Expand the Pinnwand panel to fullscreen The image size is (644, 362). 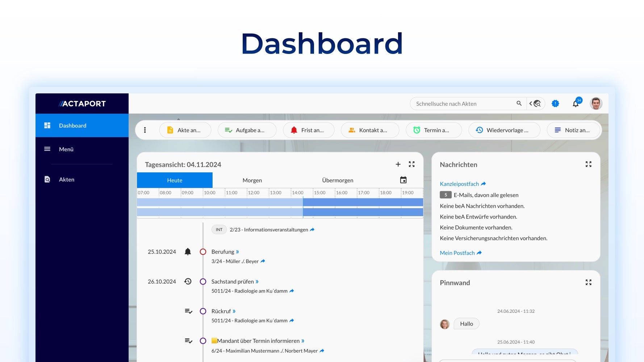pos(589,282)
